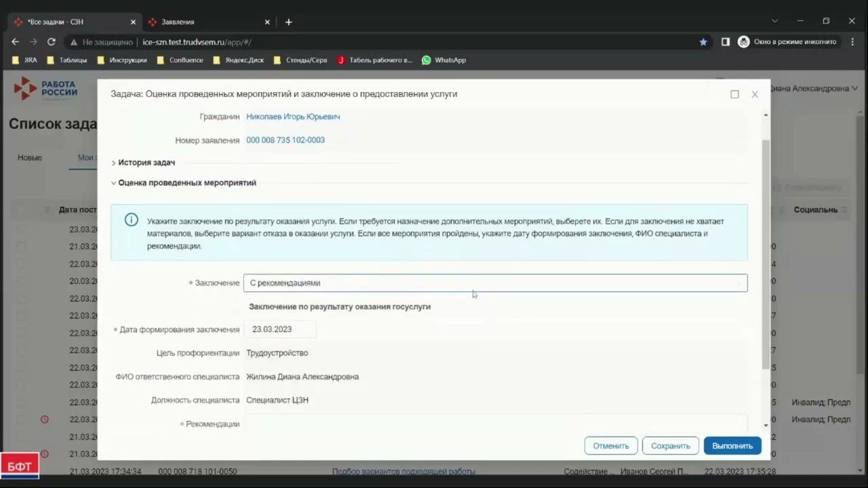
Task: Open the Стенды/Серв bookmark folder
Action: pos(300,60)
